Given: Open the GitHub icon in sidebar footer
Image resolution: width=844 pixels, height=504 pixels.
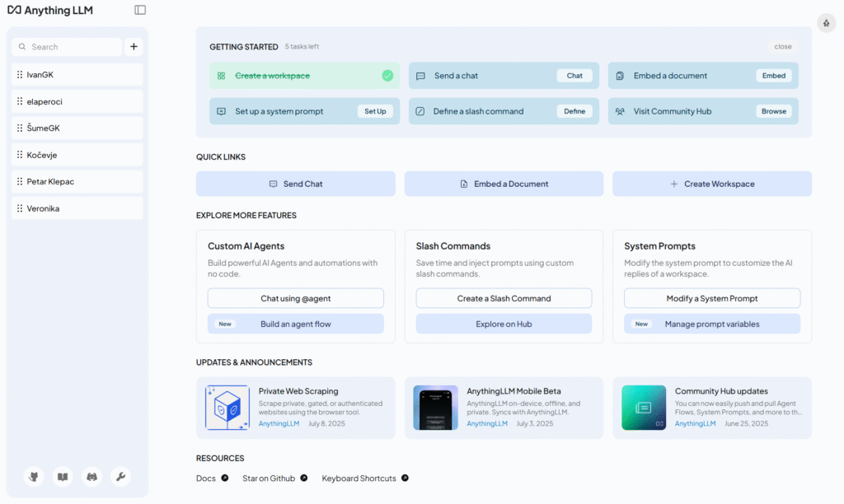Looking at the screenshot, I should [x=34, y=477].
